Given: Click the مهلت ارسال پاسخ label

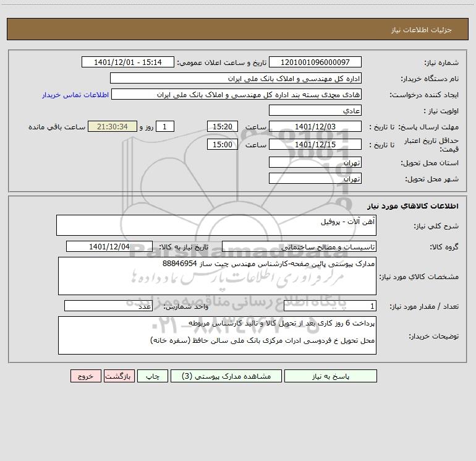Looking at the screenshot, I should click(x=428, y=127).
